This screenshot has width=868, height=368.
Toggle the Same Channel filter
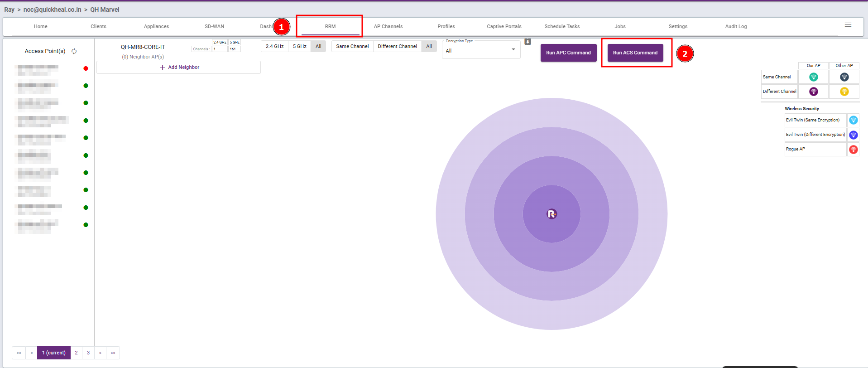(x=352, y=46)
